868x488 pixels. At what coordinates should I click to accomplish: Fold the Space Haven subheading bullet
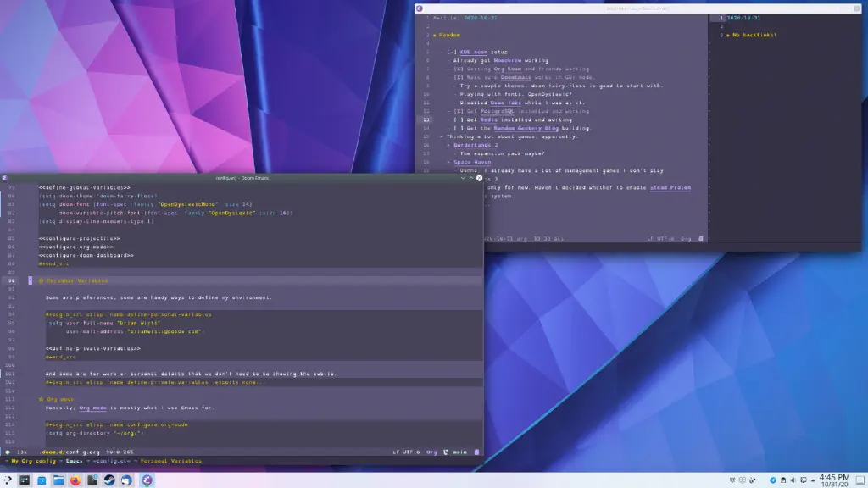[449, 162]
